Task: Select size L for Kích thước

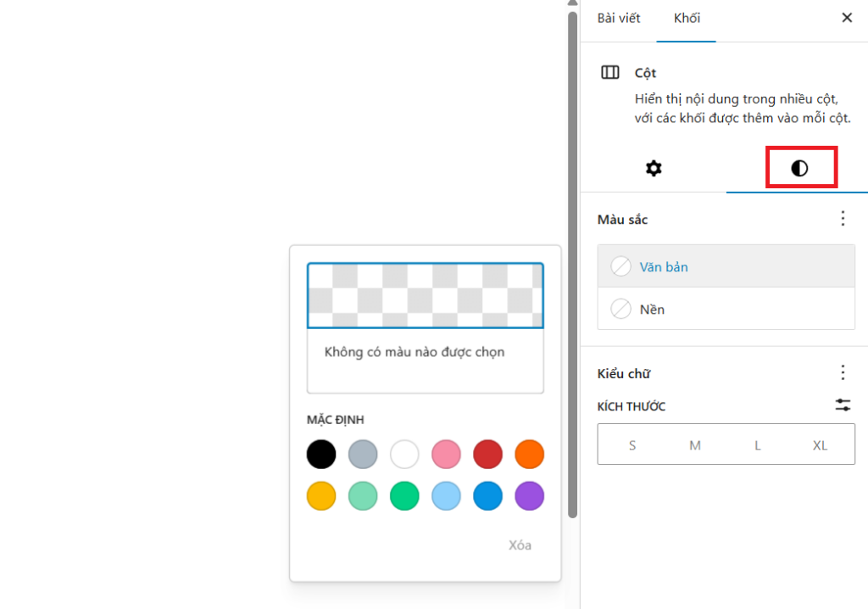Action: (x=757, y=444)
